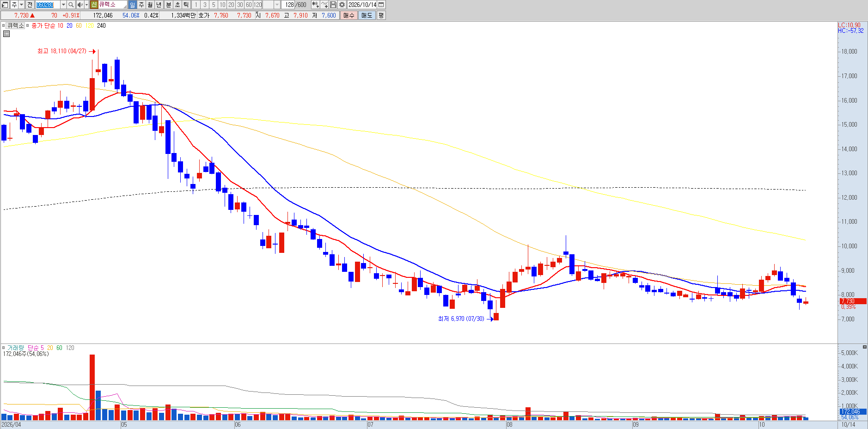The image size is (868, 429).
Task: Click the 30 interval button
Action: point(240,5)
